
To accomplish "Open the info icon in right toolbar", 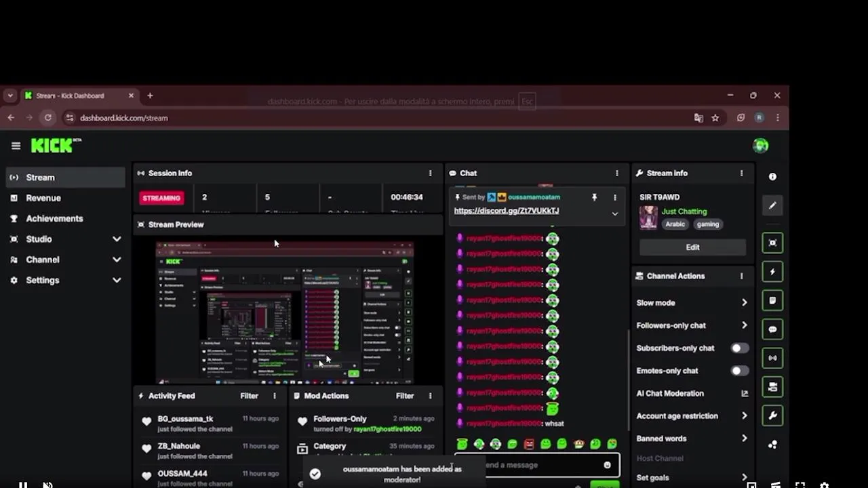I will [x=772, y=177].
